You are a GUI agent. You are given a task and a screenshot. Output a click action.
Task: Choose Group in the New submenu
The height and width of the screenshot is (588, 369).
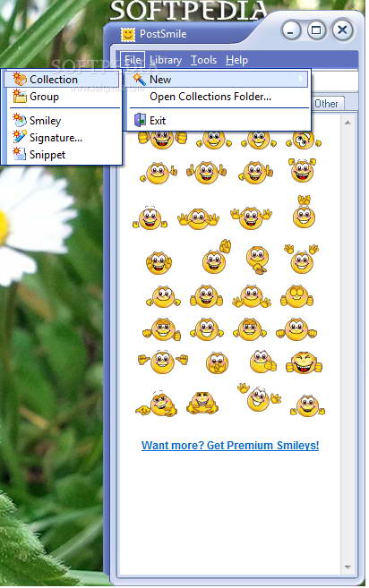tap(61, 97)
